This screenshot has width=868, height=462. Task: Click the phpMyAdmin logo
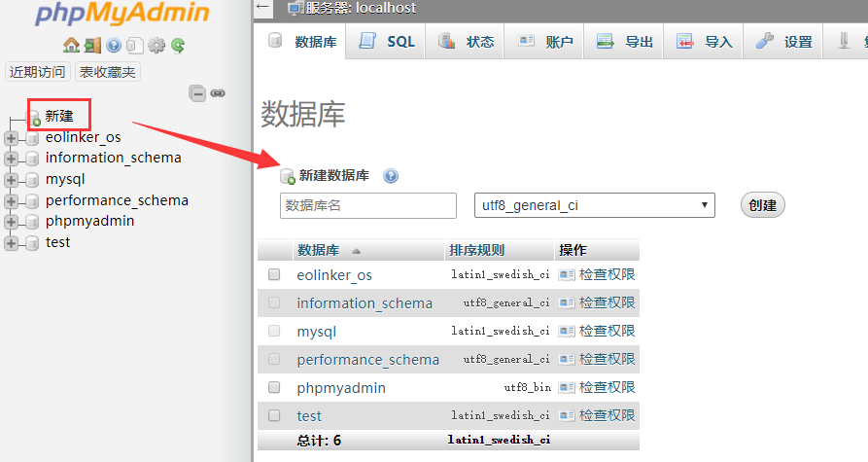point(122,13)
